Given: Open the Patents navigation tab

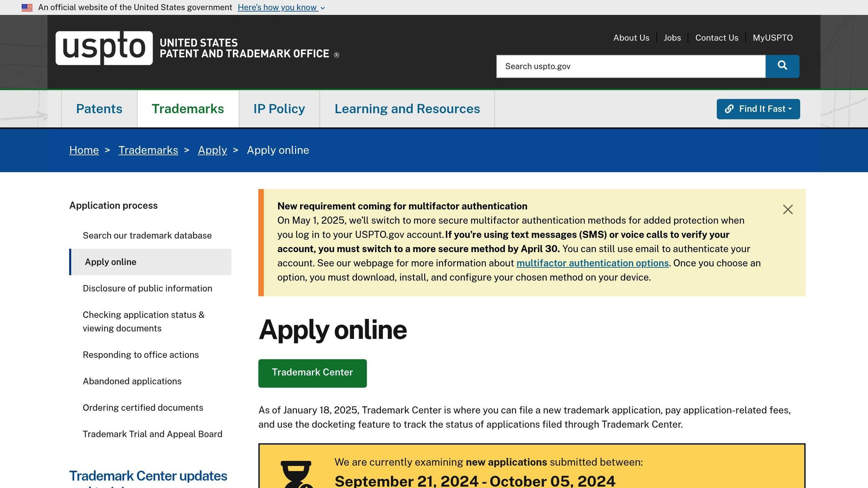Looking at the screenshot, I should click(x=99, y=109).
